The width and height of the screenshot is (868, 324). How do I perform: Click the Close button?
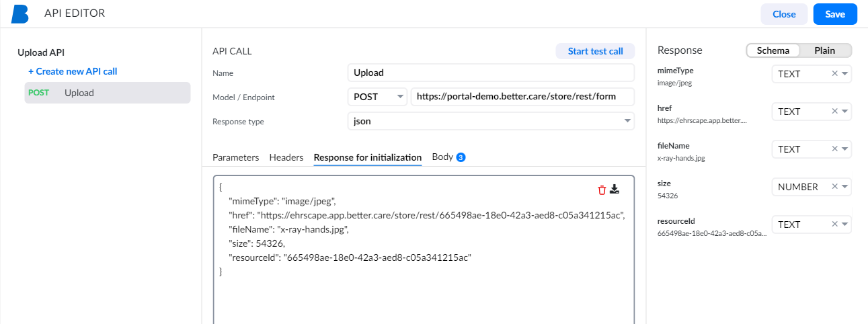[784, 14]
